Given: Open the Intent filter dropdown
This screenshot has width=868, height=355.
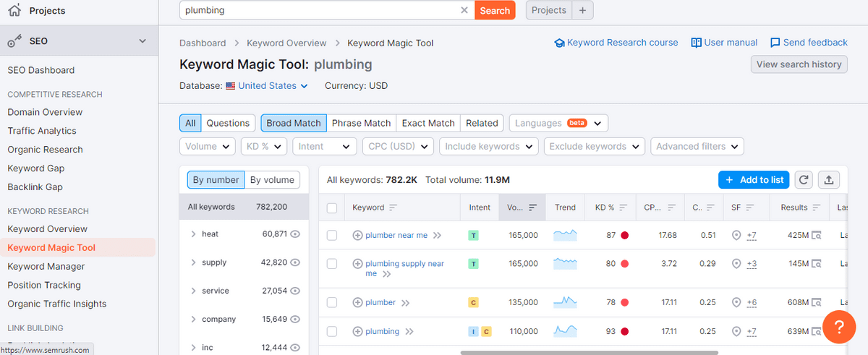Looking at the screenshot, I should [325, 146].
